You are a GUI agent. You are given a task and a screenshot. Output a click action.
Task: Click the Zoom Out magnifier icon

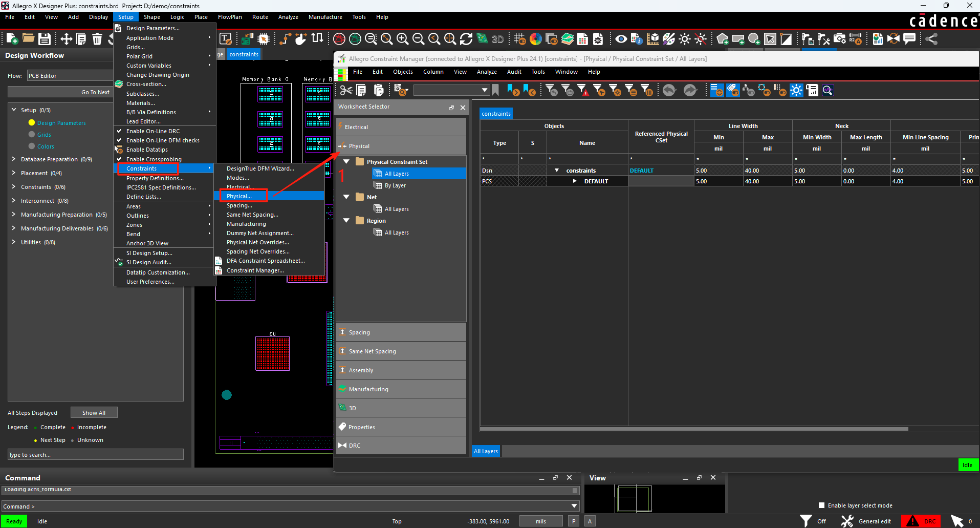(x=418, y=38)
